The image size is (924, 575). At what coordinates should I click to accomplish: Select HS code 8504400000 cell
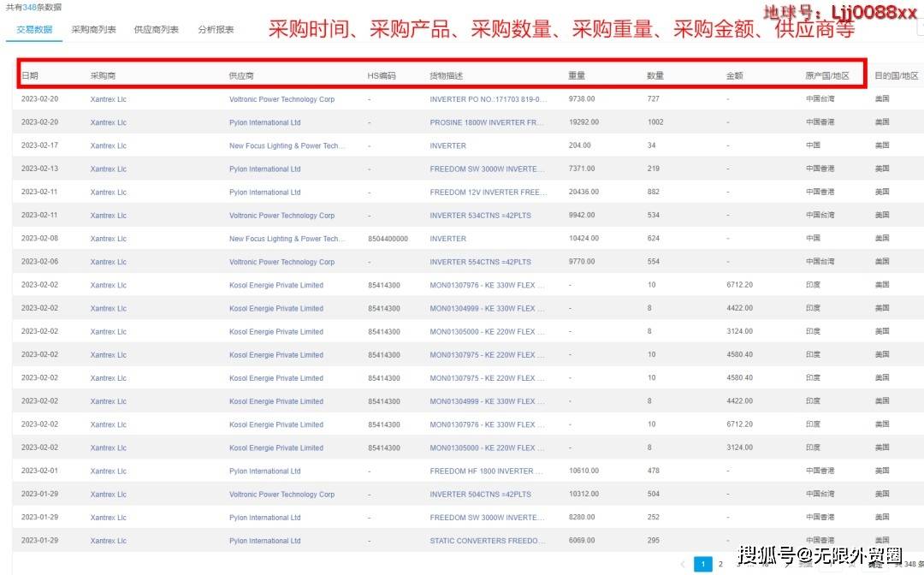click(388, 239)
